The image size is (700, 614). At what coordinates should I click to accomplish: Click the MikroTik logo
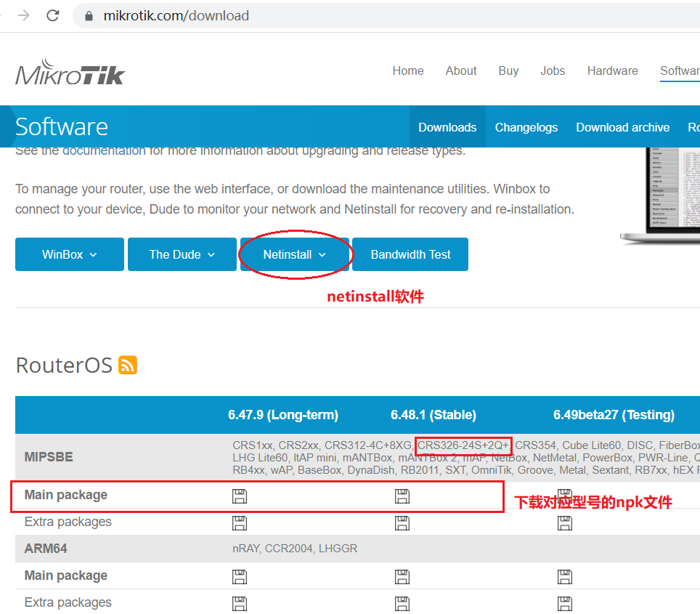click(70, 72)
